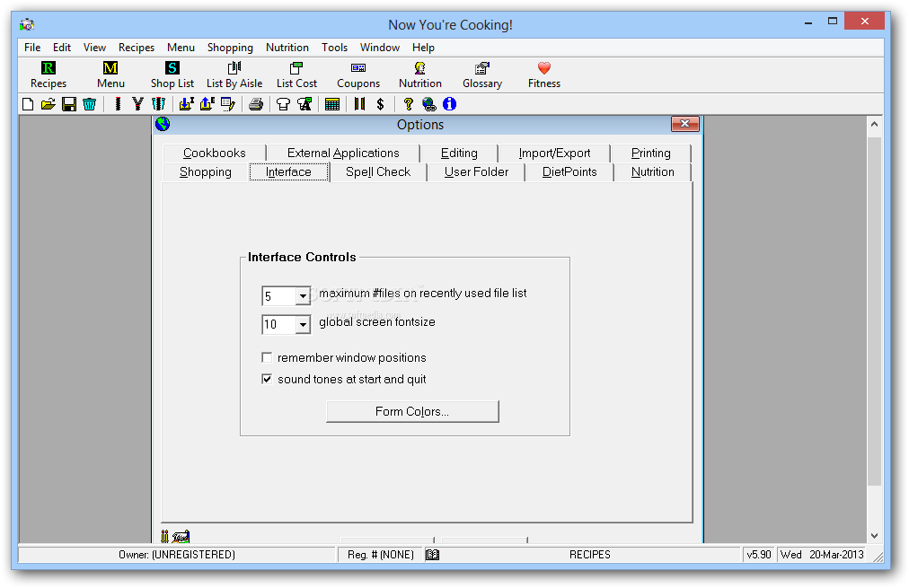Open the Tools menu
909x588 pixels.
click(x=334, y=48)
